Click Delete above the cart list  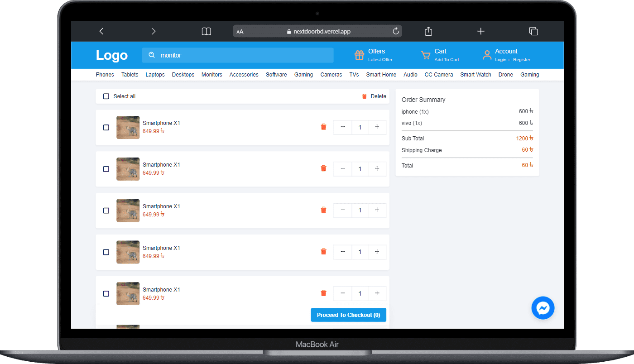click(374, 96)
